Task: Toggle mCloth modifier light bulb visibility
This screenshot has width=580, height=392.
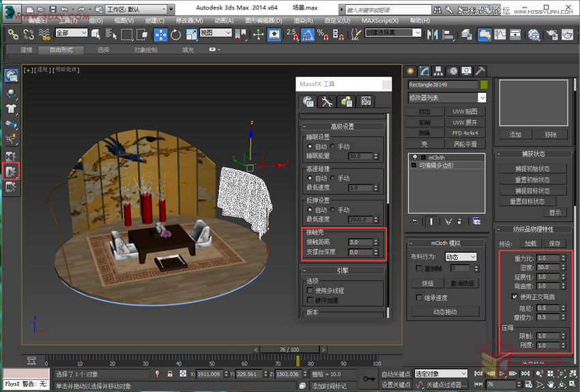Action: (415, 157)
